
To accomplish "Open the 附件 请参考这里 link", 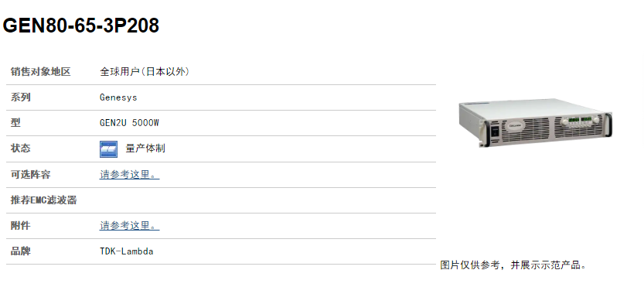I will [129, 225].
